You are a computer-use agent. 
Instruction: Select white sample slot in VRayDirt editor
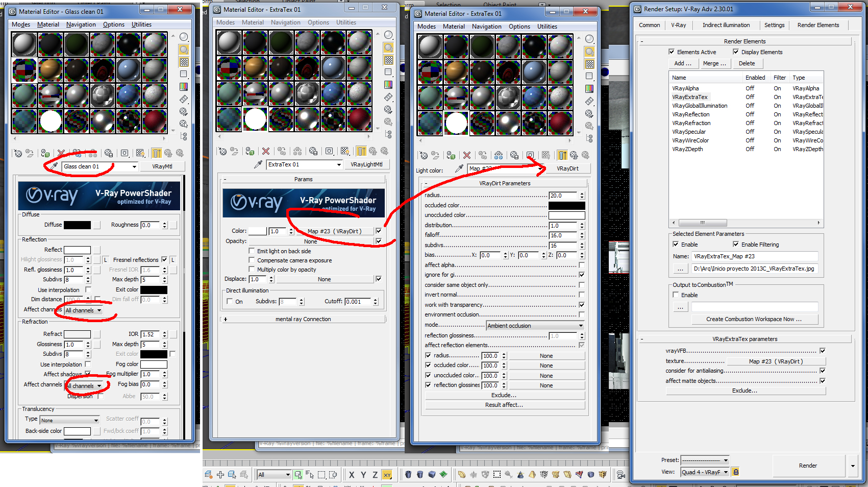point(456,123)
